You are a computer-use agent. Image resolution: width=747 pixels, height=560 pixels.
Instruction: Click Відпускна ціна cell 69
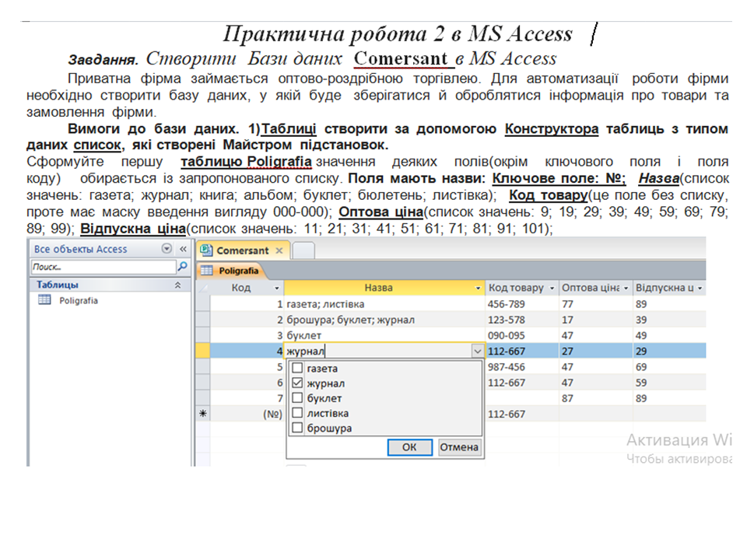click(669, 366)
